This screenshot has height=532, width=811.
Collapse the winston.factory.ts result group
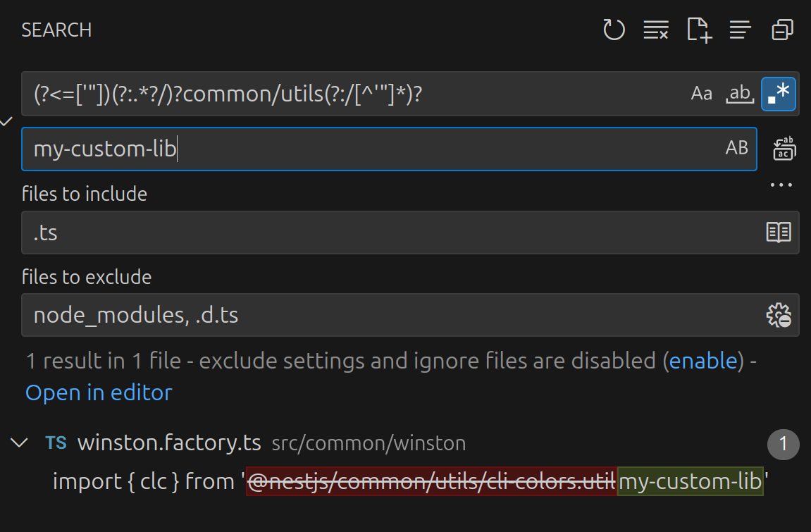20,443
